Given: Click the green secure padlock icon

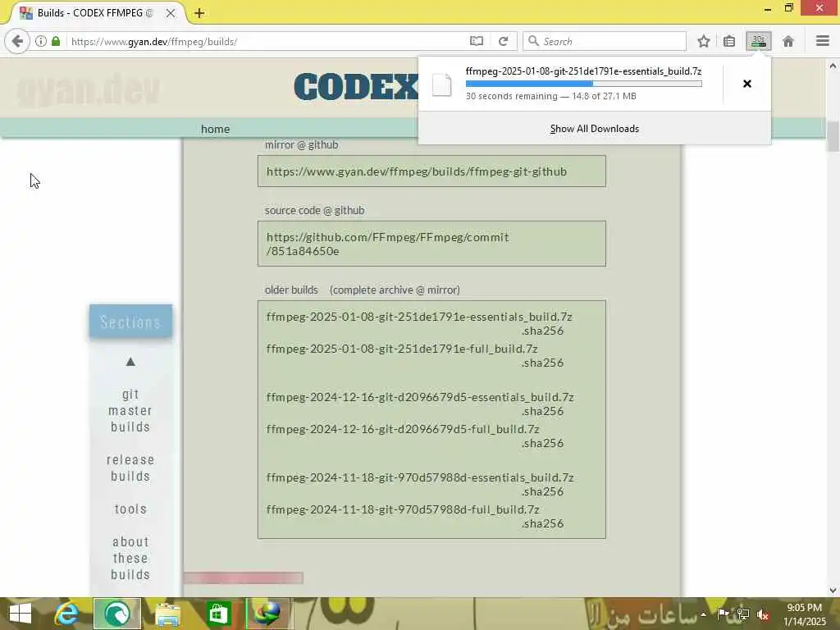Looking at the screenshot, I should pos(56,41).
